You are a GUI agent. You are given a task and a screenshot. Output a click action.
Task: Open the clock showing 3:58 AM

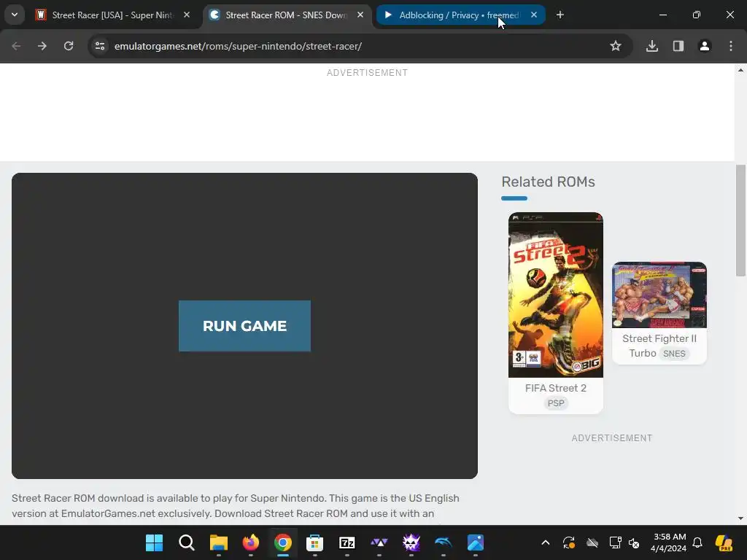point(669,542)
